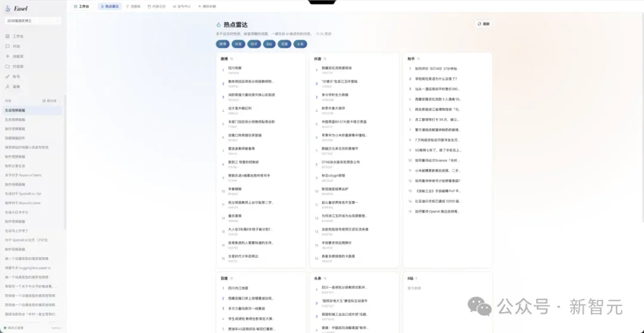Open the 内容日历 tab
The image size is (644, 333).
[x=157, y=7]
